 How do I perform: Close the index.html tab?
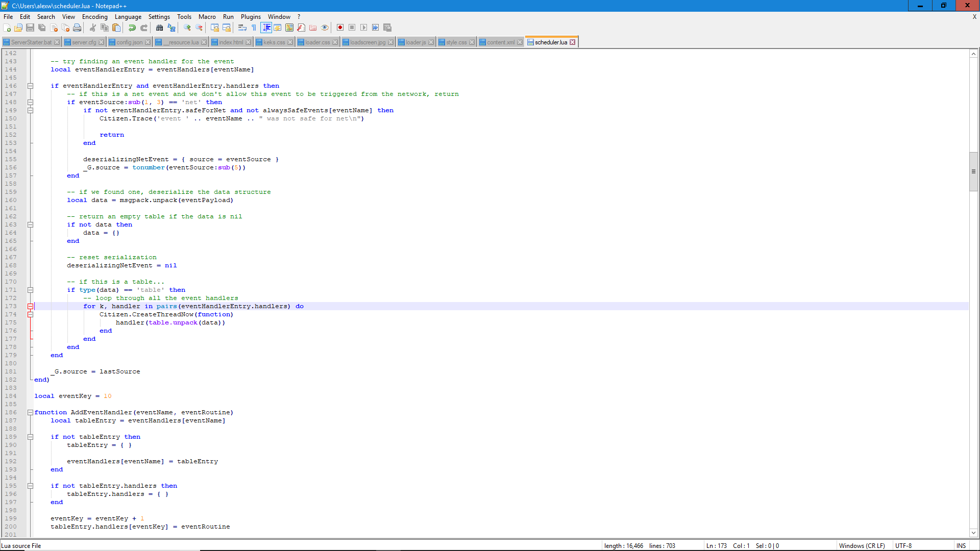(249, 42)
